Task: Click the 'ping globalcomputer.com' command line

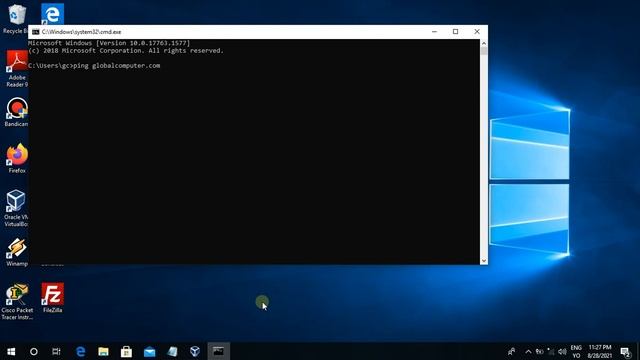Action: point(116,66)
